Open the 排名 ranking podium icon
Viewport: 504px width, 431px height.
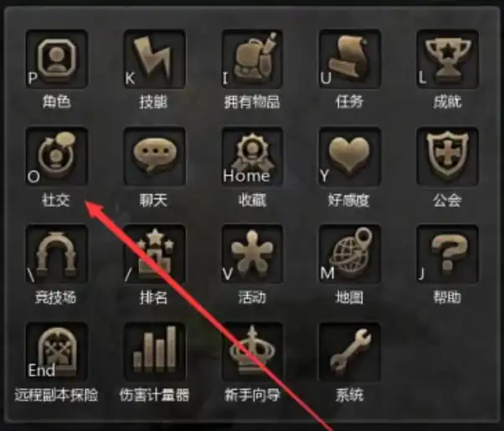(x=154, y=254)
